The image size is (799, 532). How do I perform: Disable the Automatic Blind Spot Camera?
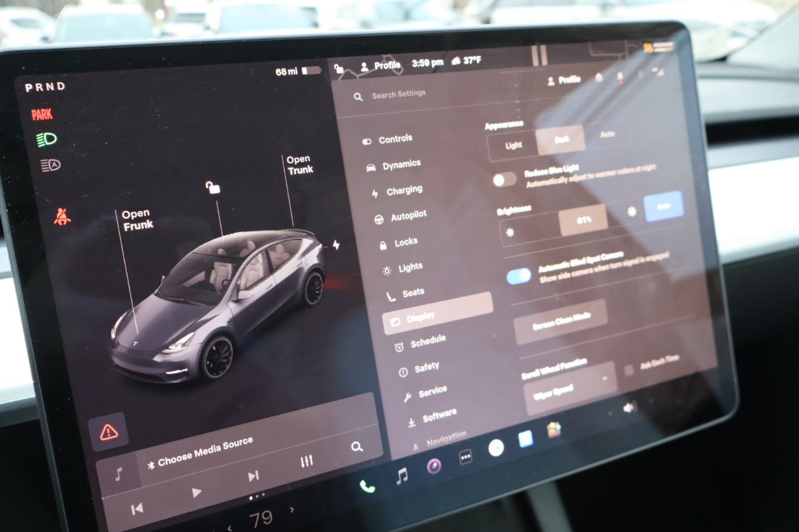[x=519, y=276]
